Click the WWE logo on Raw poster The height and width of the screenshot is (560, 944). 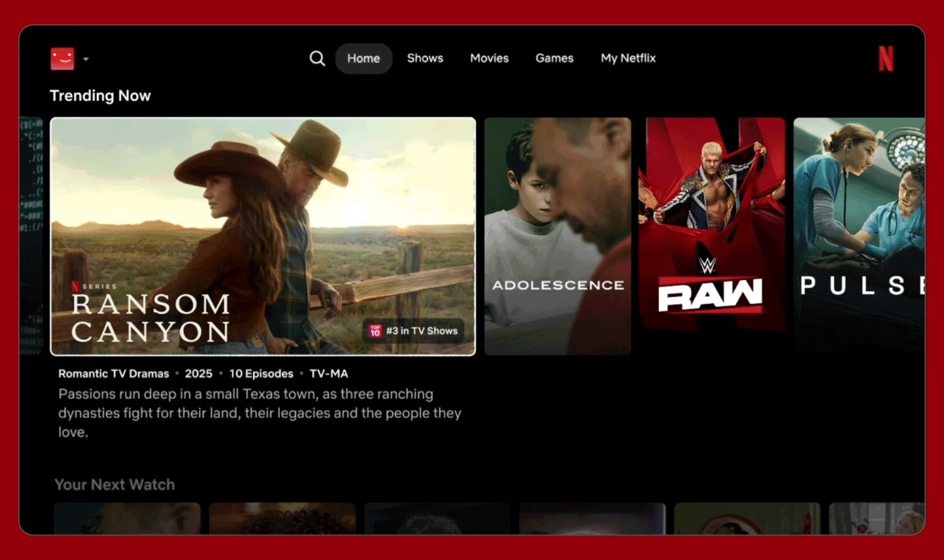708,265
